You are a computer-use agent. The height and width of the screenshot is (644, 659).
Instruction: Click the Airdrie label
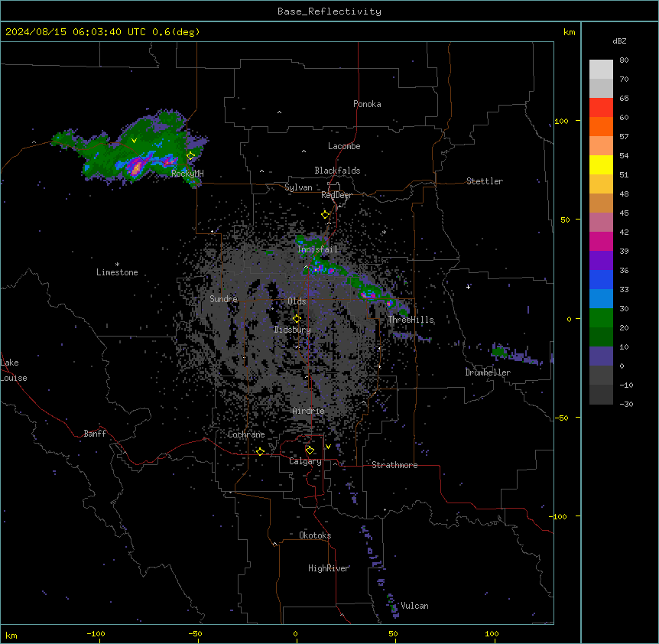(x=308, y=411)
